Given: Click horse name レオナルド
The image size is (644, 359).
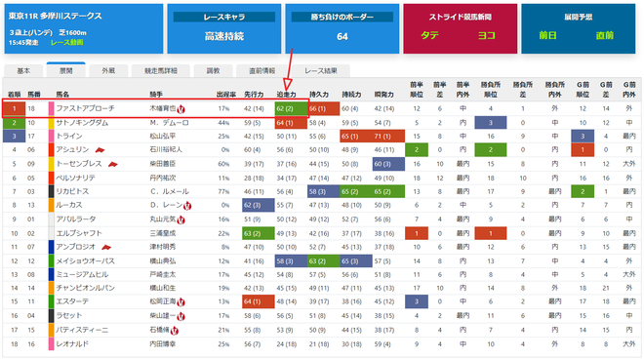Looking at the screenshot, I should click(72, 343).
